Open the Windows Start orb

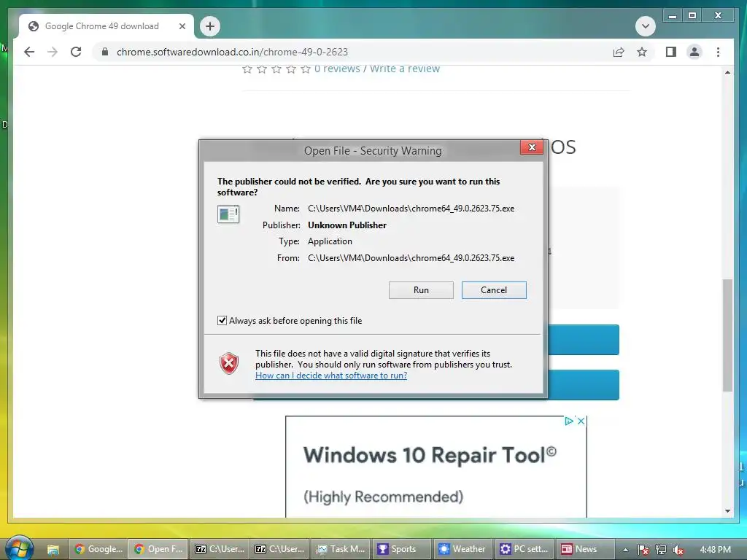click(18, 548)
